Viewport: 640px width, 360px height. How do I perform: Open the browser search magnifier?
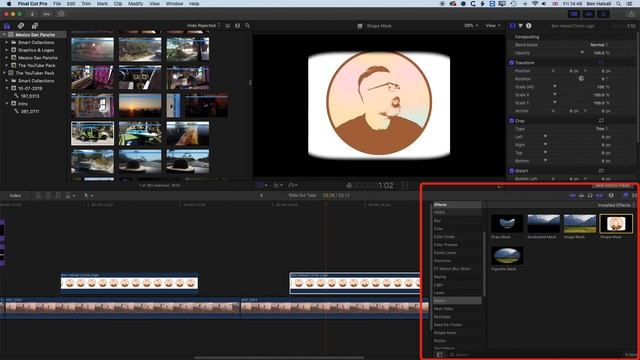pyautogui.click(x=247, y=26)
